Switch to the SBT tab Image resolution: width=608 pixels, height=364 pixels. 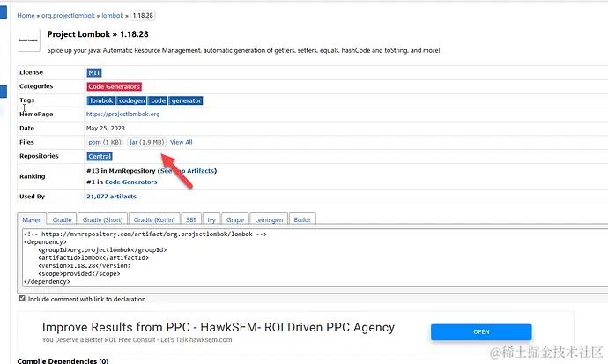click(191, 219)
